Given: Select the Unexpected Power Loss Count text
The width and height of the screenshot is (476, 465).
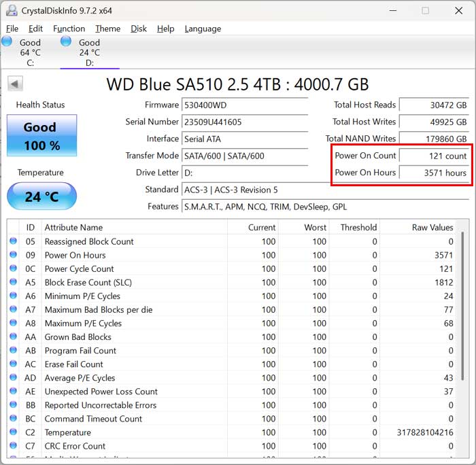Looking at the screenshot, I should [101, 392].
